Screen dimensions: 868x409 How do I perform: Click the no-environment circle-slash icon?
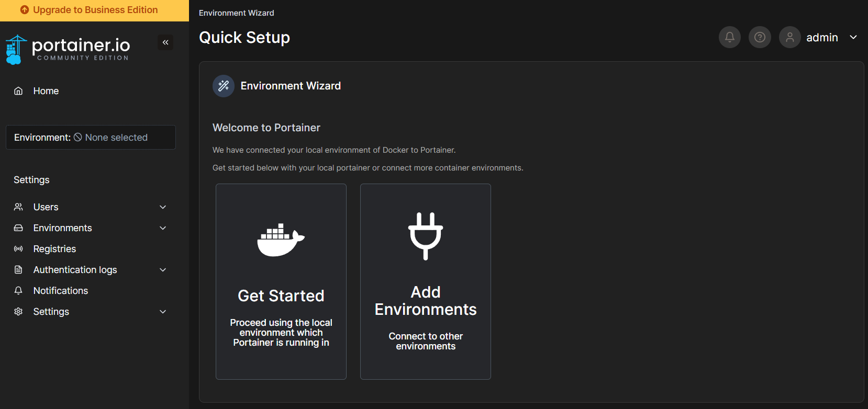pyautogui.click(x=77, y=137)
